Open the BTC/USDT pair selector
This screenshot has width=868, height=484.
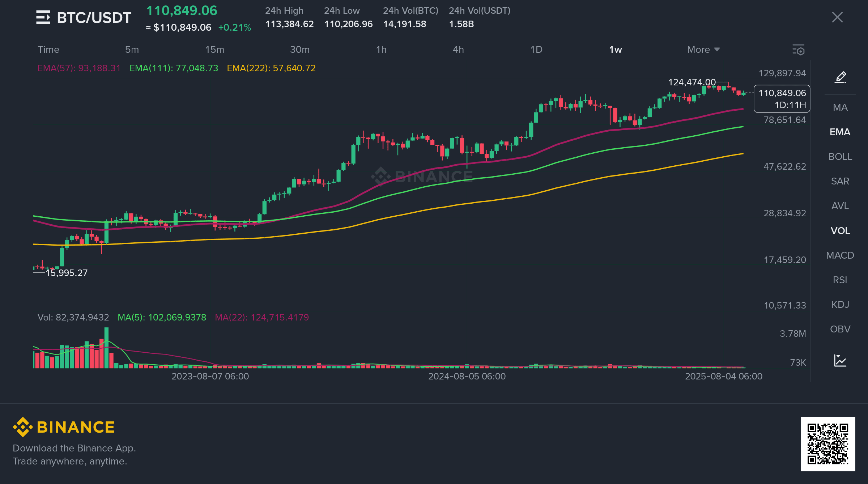tap(94, 18)
